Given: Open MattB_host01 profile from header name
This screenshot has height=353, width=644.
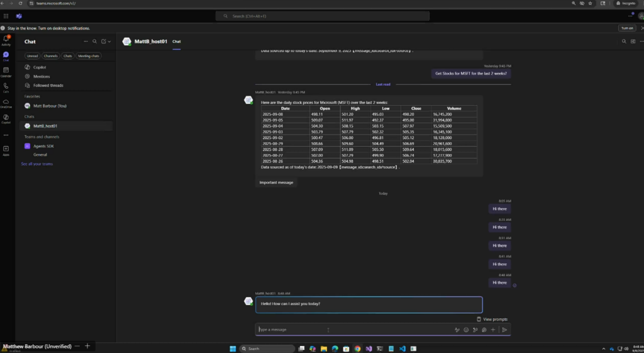Looking at the screenshot, I should tap(151, 42).
